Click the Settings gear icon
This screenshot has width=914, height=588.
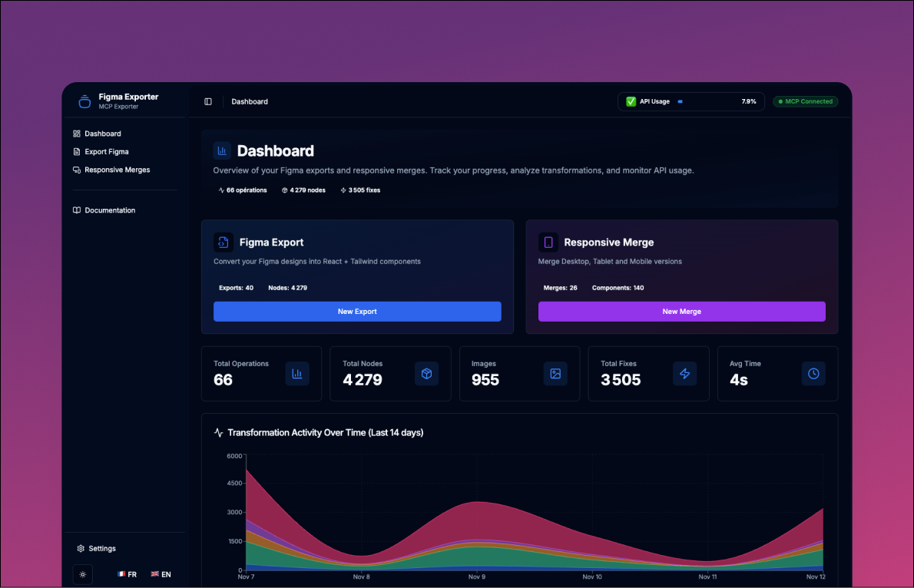click(x=81, y=548)
